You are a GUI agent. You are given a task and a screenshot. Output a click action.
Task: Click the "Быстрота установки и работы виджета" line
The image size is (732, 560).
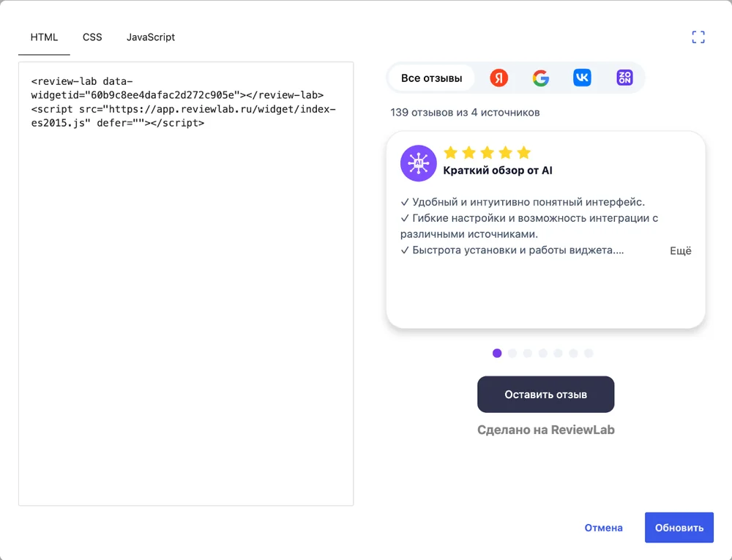pos(512,250)
